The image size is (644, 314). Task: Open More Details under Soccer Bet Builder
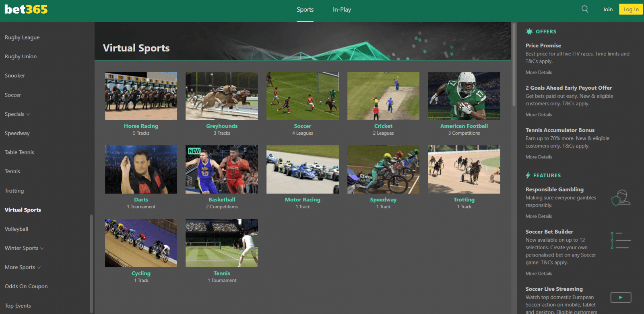539,273
